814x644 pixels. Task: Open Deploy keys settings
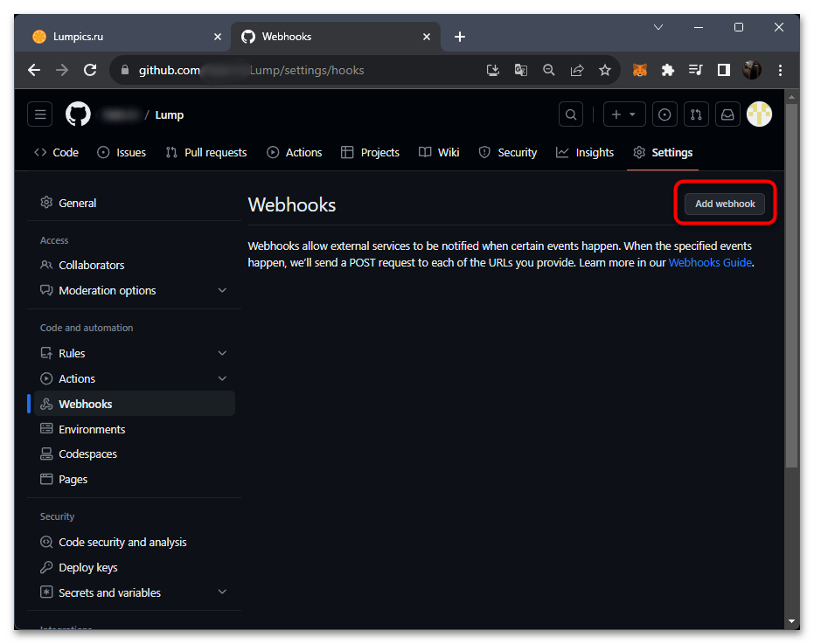coord(135,567)
